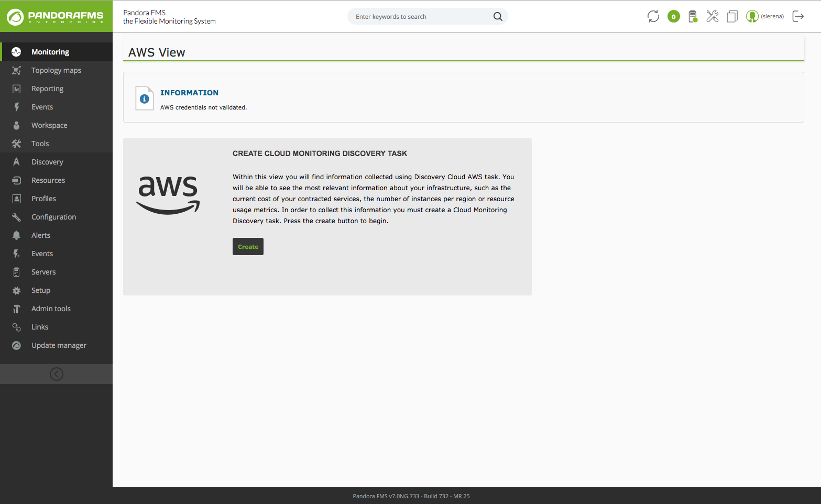Screen dimensions: 821x504
Task: Click the Create button for the discovery task
Action: pos(248,247)
